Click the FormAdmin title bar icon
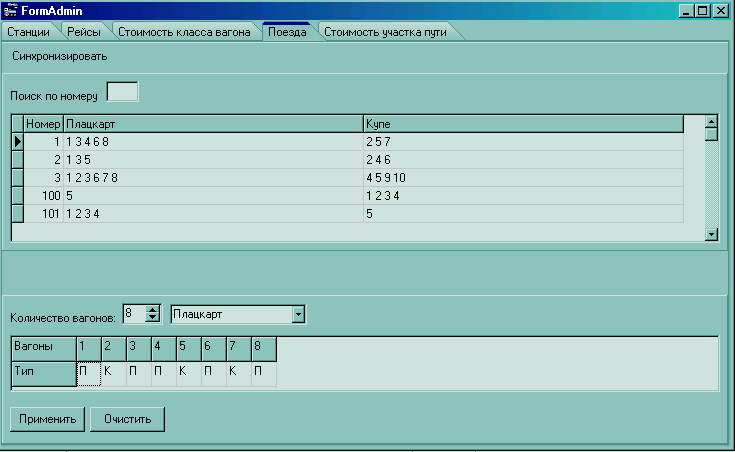 tap(10, 10)
